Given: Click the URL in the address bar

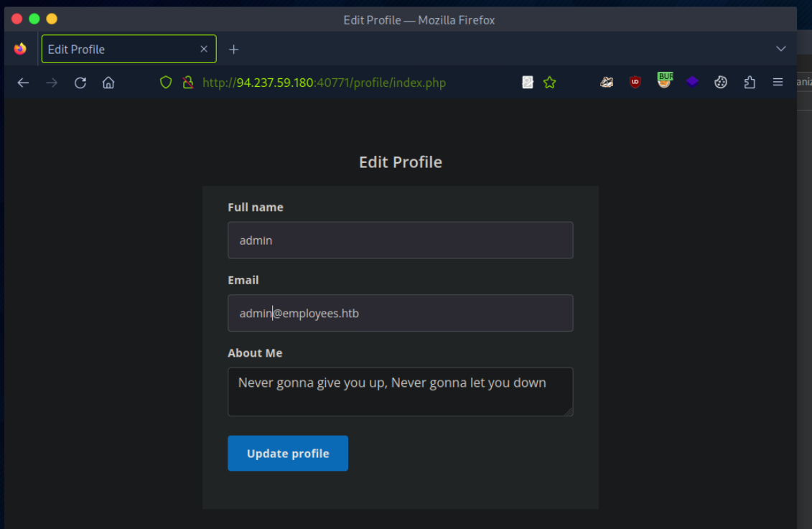Looking at the screenshot, I should coord(324,83).
